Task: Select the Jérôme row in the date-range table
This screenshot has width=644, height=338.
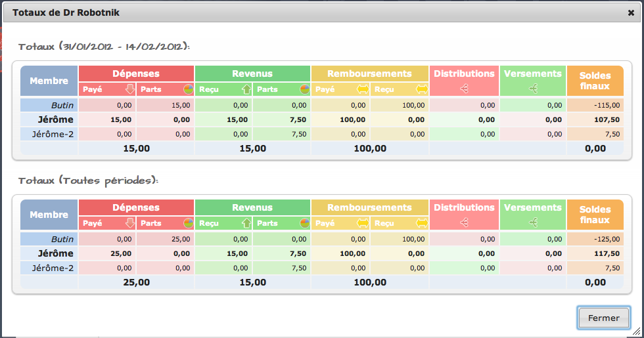Action: tap(55, 119)
